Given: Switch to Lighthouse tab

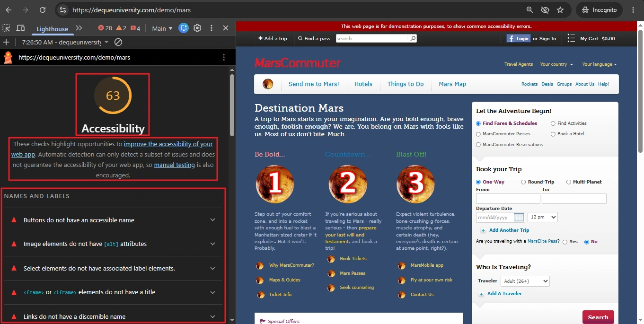Looking at the screenshot, I should click(x=53, y=29).
